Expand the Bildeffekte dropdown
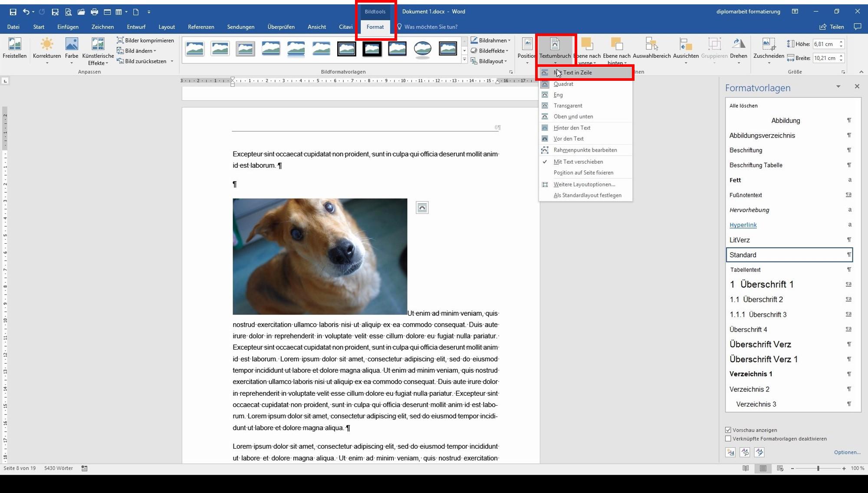The image size is (868, 493). tap(490, 51)
